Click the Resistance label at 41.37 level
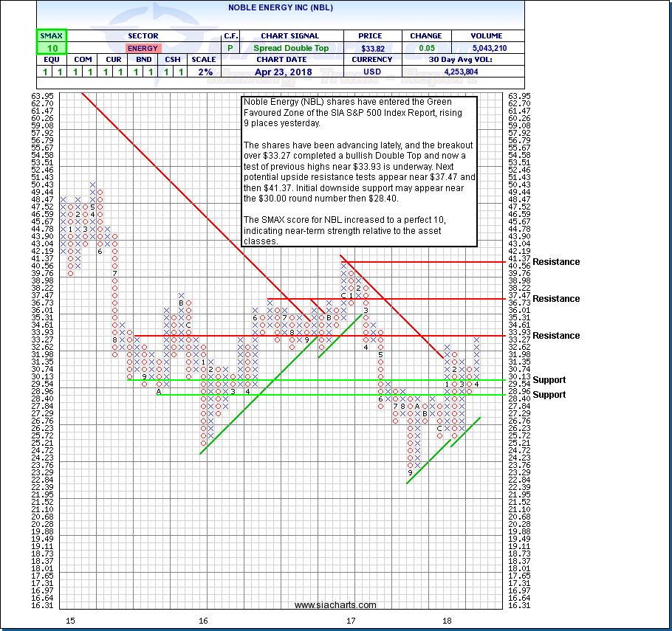672x631 pixels. [x=556, y=262]
